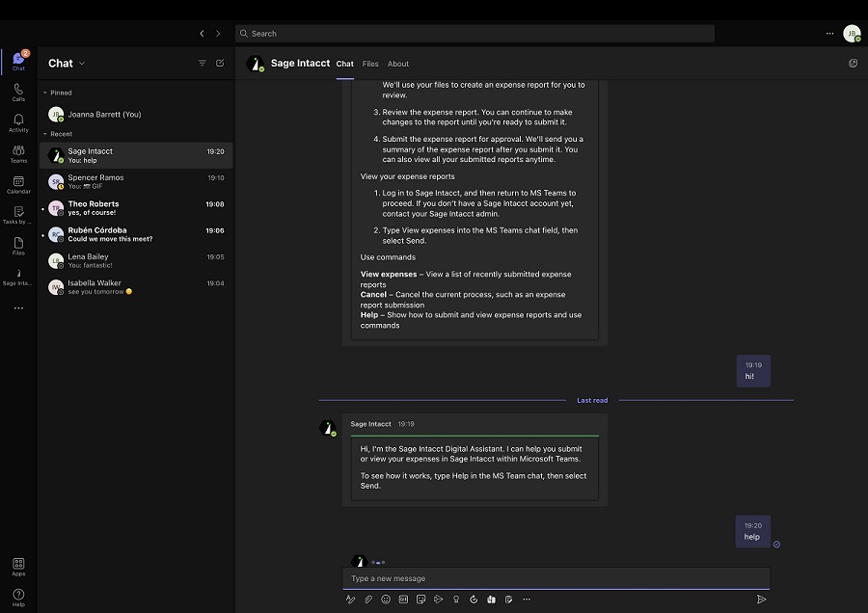
Task: Click the message seen indicator beside "help"
Action: point(776,545)
